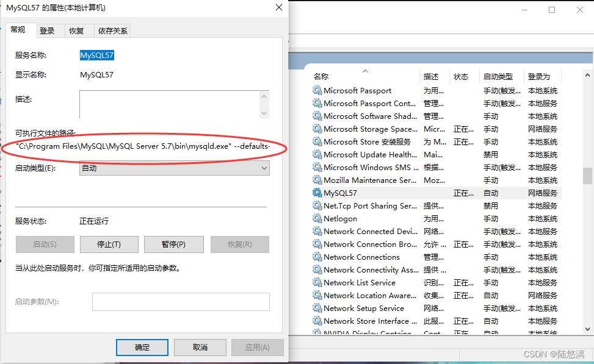The image size is (594, 364).
Task: Minimize the Services window
Action: pyautogui.click(x=524, y=10)
